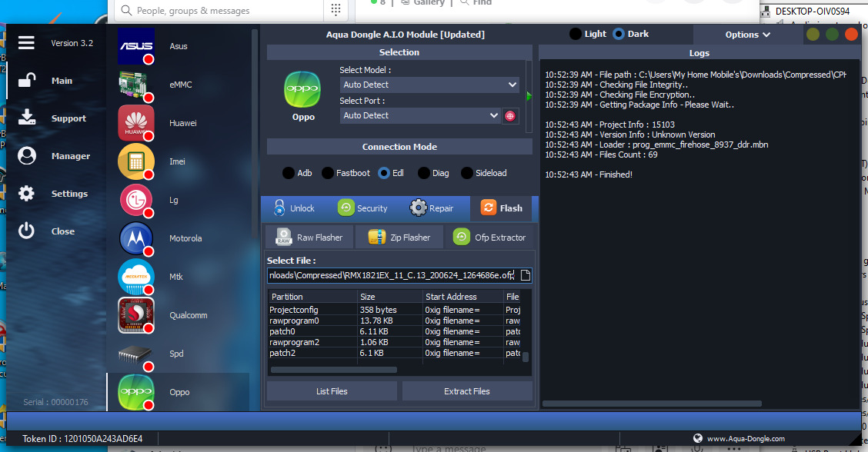Click the globe icon in status bar

697,438
